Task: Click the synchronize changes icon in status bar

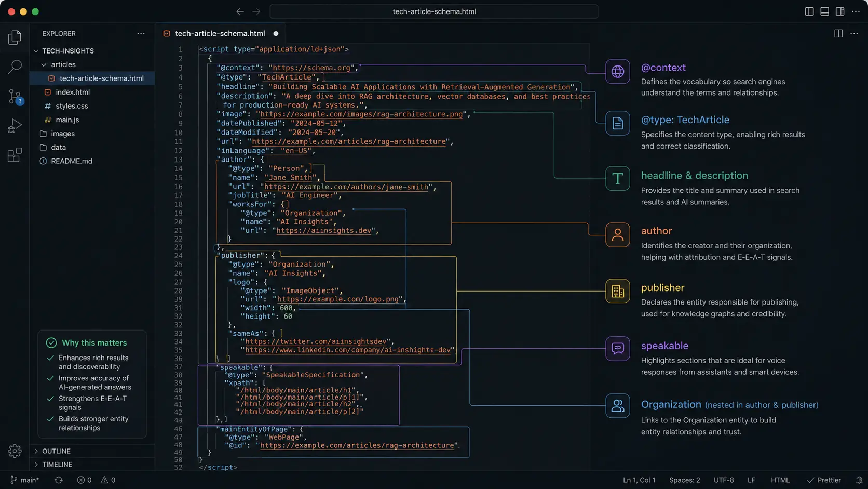Action: pos(58,480)
